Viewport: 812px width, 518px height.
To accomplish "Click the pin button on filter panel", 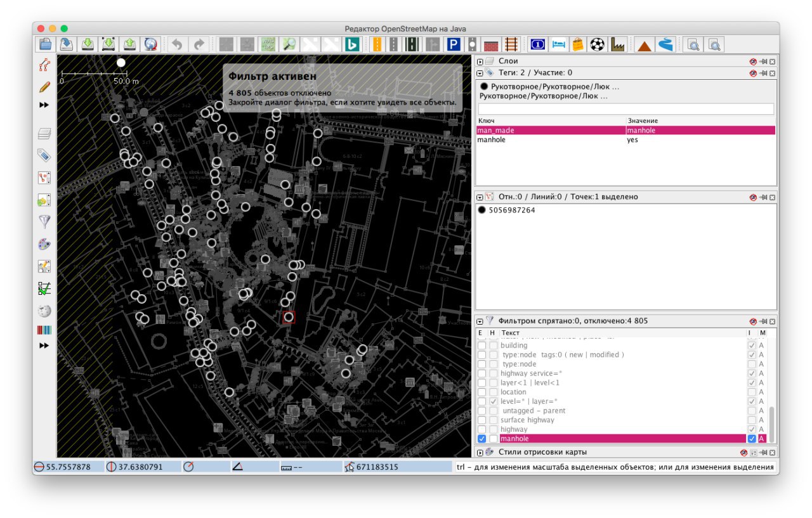I will [763, 321].
